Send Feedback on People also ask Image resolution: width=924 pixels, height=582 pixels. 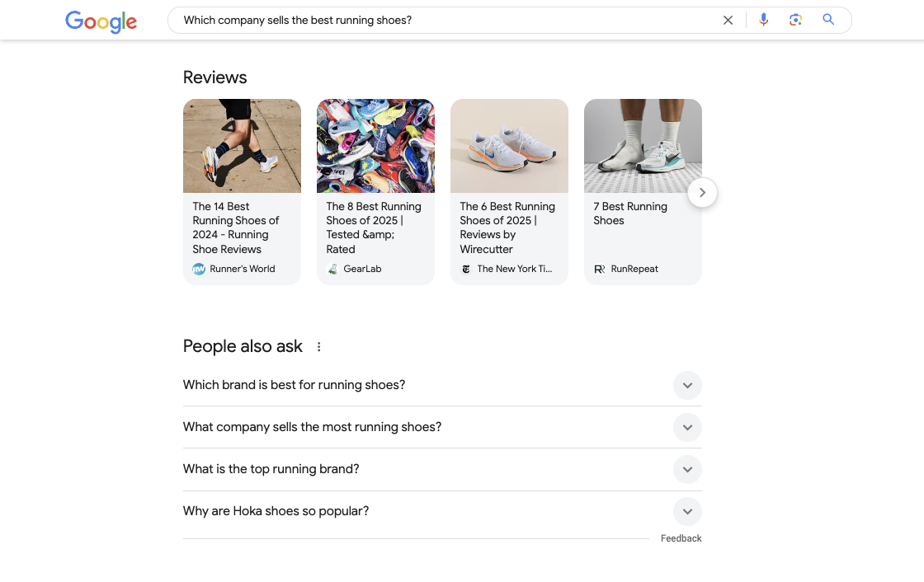pos(681,537)
